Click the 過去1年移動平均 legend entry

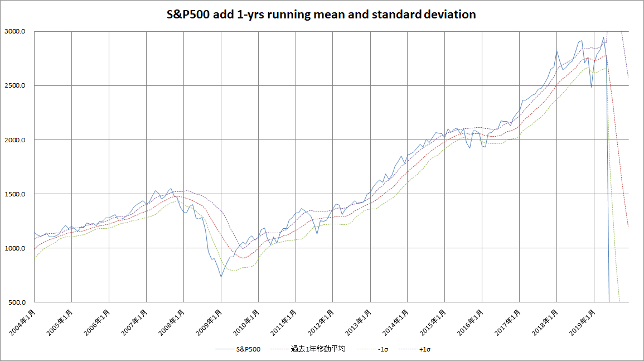tap(308, 349)
